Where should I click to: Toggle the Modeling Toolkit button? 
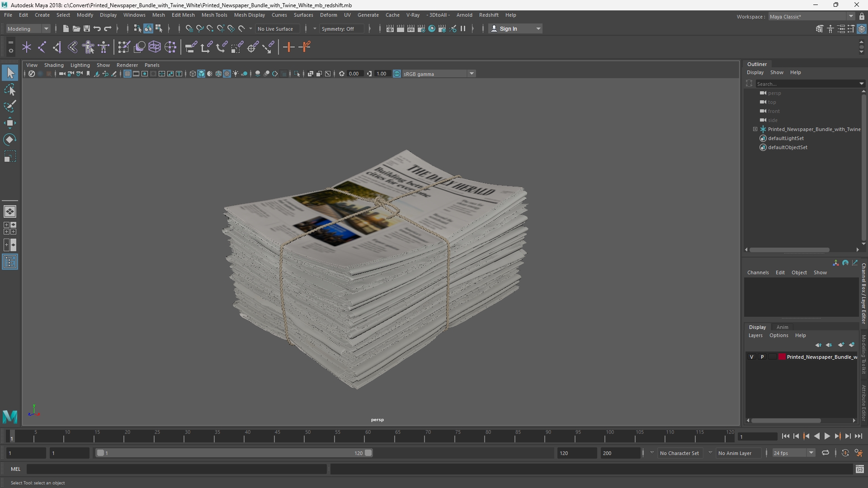820,28
